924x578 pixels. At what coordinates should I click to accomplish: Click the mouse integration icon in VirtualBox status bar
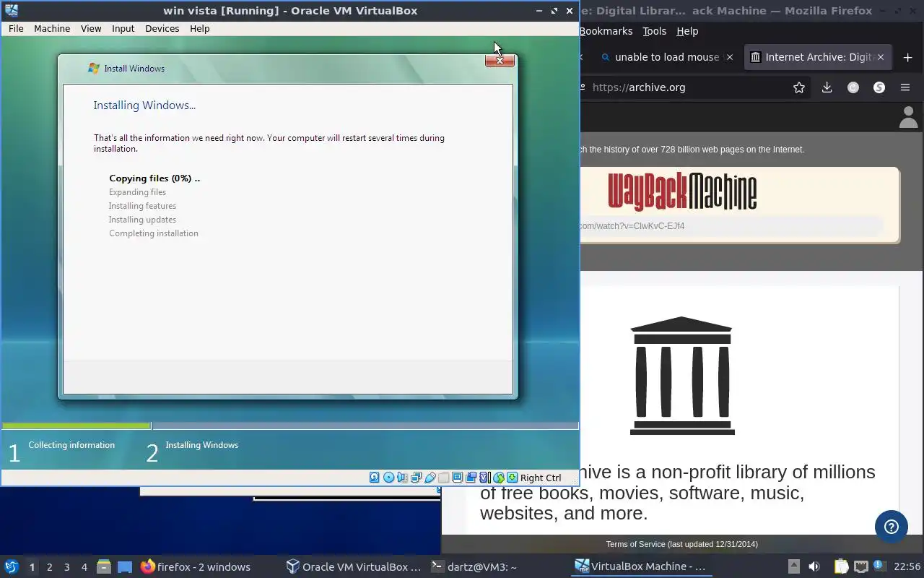click(x=499, y=478)
